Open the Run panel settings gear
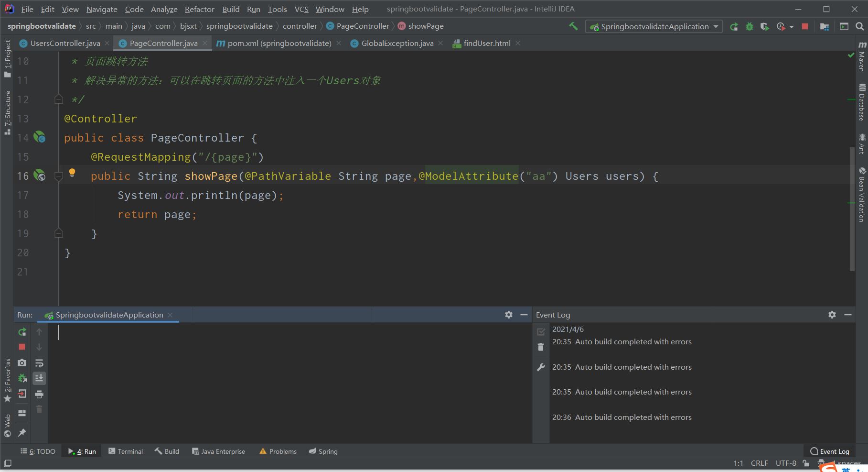 point(509,315)
